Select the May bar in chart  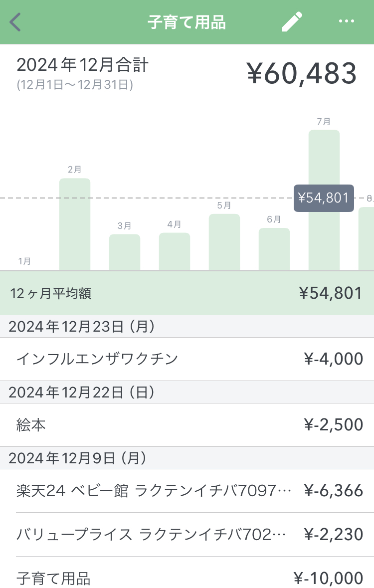[x=224, y=242]
